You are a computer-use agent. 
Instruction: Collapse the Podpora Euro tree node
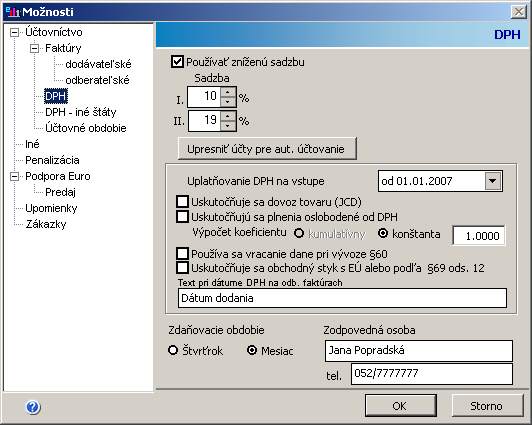tap(14, 176)
